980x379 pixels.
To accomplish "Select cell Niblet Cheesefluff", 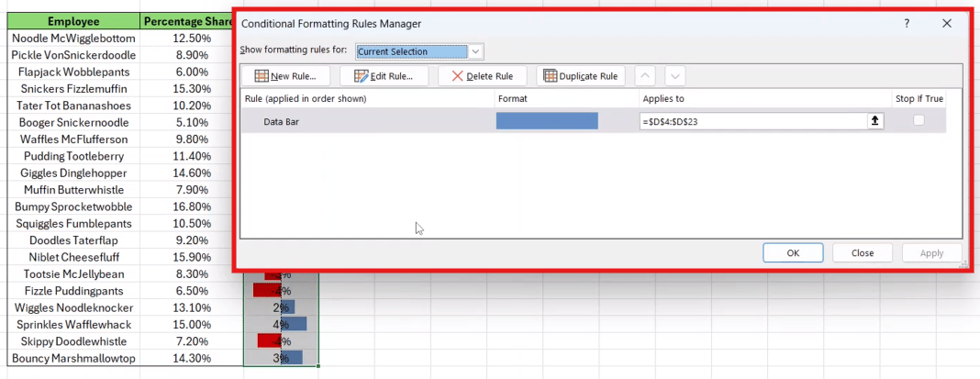I will 73,258.
